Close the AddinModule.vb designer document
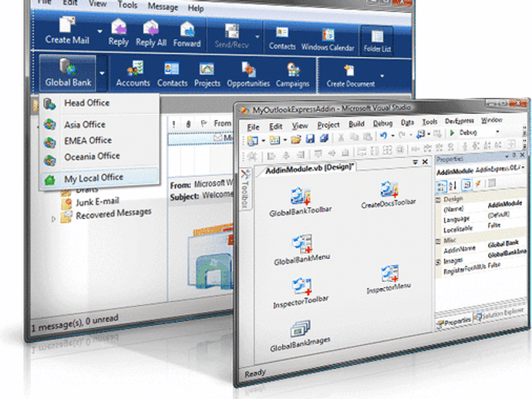 pyautogui.click(x=425, y=162)
